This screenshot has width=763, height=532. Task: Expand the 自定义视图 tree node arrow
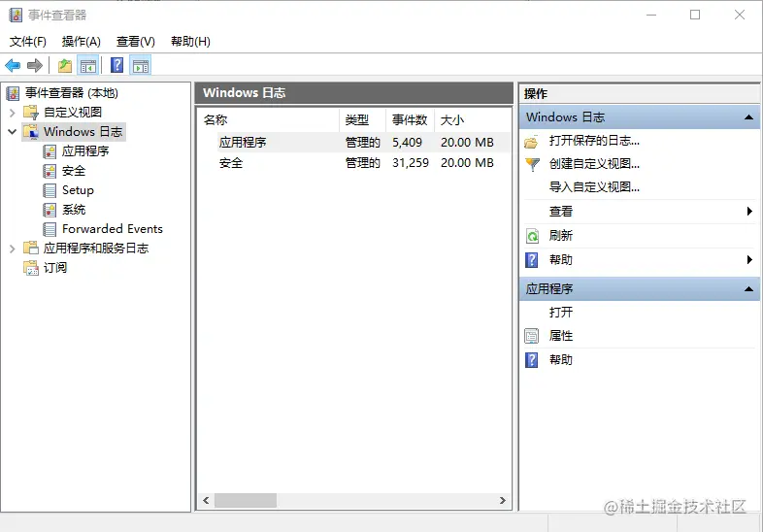pos(13,113)
